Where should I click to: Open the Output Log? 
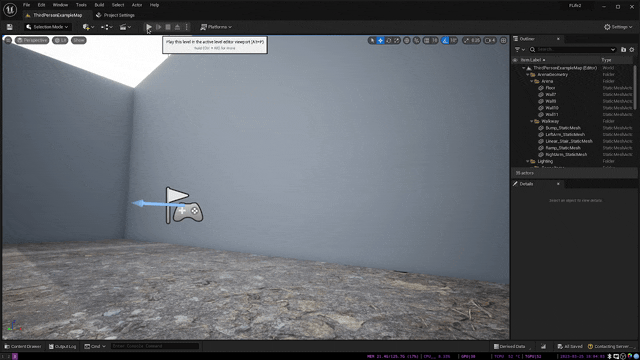pos(62,347)
